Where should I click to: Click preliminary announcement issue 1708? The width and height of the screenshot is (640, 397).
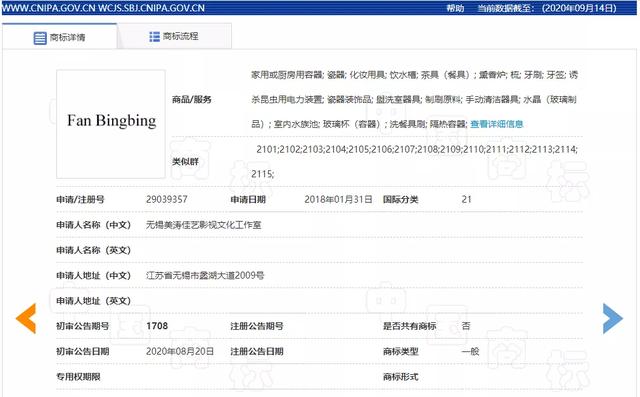click(157, 326)
